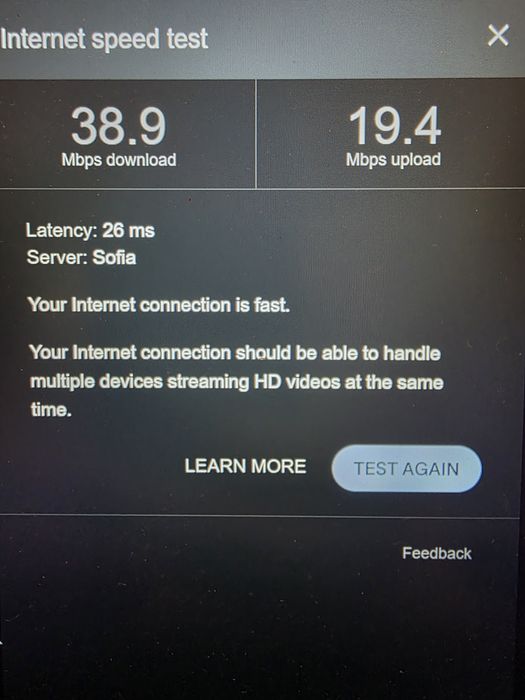
Task: Click the Internet speed test title
Action: [104, 39]
